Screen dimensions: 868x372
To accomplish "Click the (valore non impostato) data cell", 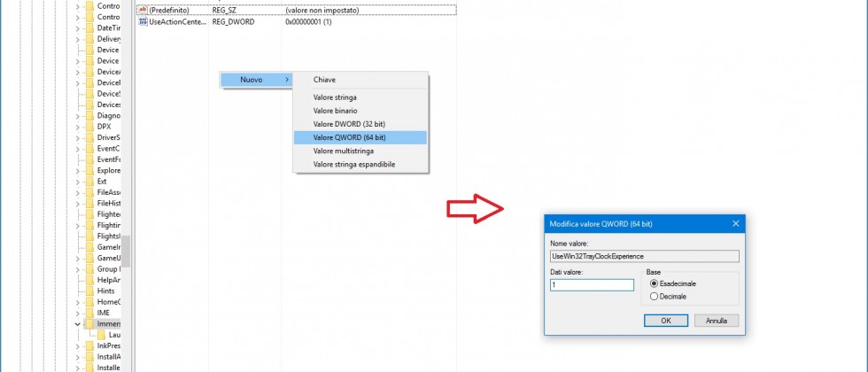I will [x=322, y=11].
